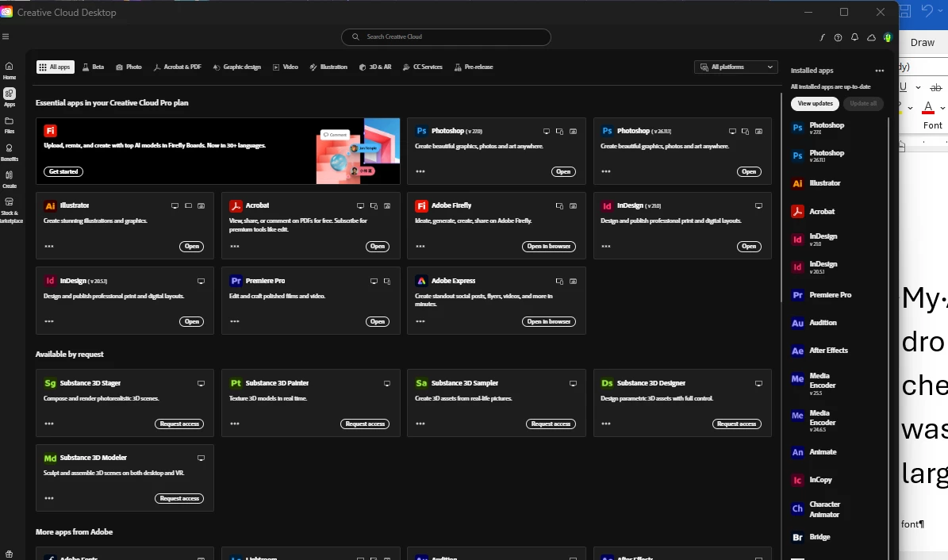Open Photoshop v27.0 from its card

point(563,172)
